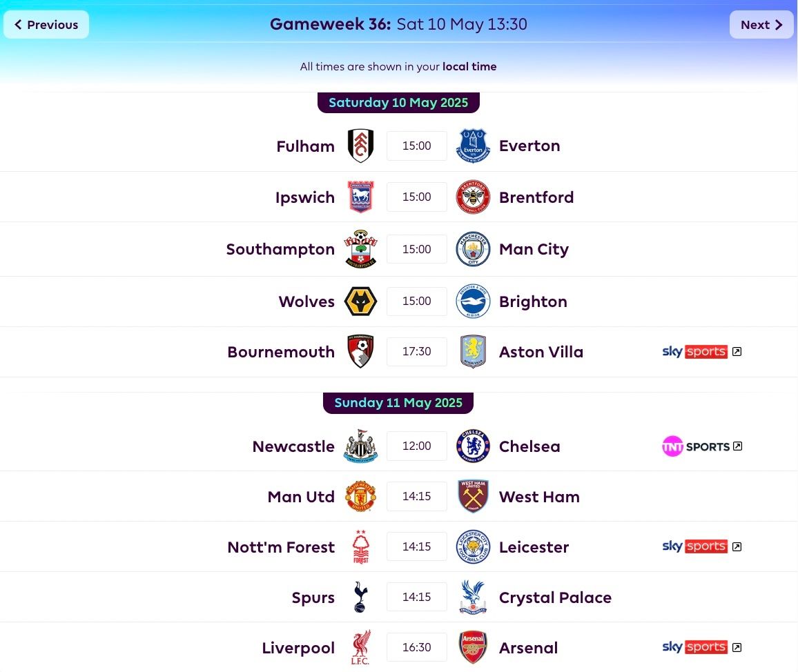This screenshot has width=798, height=672.
Task: Click the Newcastle United crest
Action: point(360,446)
